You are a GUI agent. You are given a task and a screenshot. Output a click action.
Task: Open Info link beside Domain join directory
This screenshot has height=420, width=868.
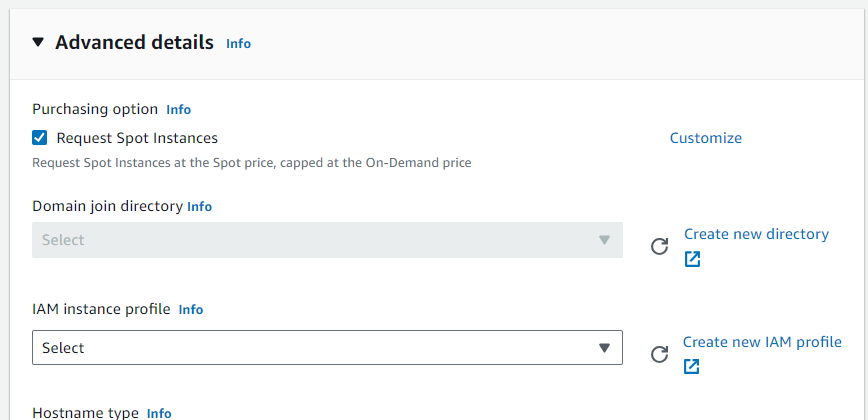[200, 207]
